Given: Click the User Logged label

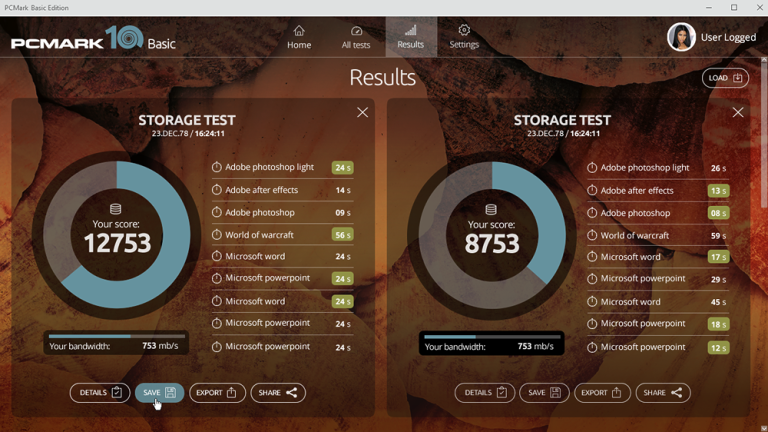Looking at the screenshot, I should click(x=728, y=37).
